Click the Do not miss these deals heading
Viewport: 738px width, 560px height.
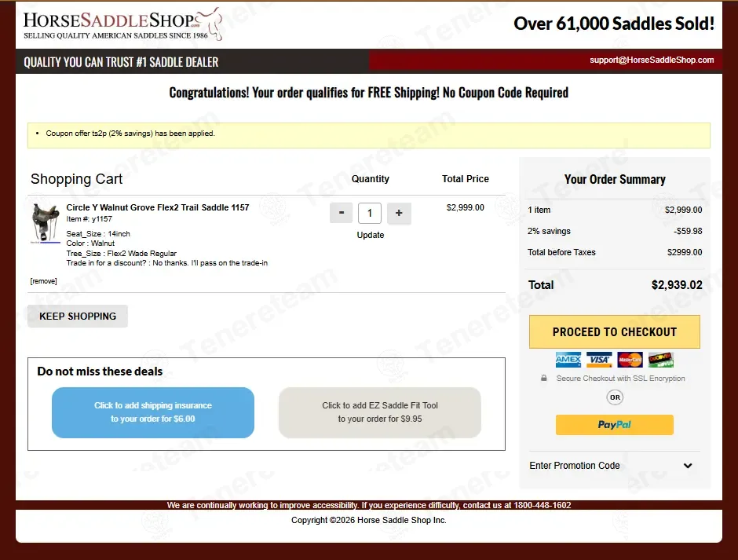point(100,372)
